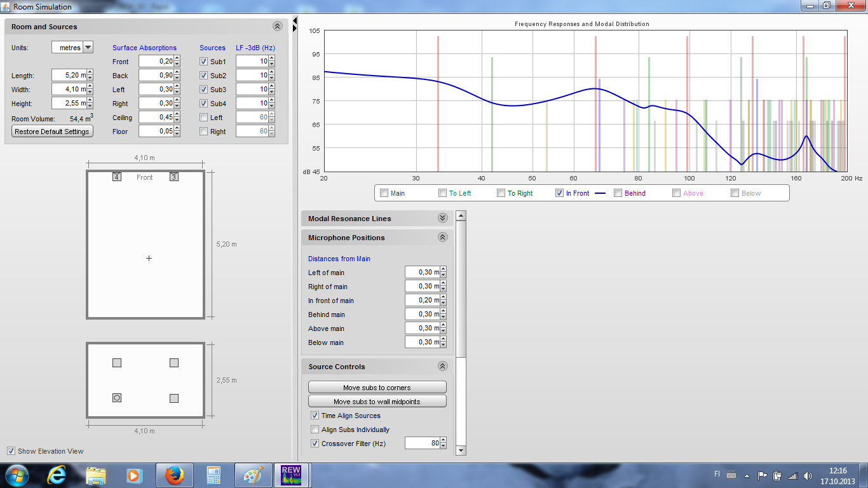Image resolution: width=868 pixels, height=488 pixels.
Task: Click subwoofer 3 icon in room plan view
Action: coord(174,177)
